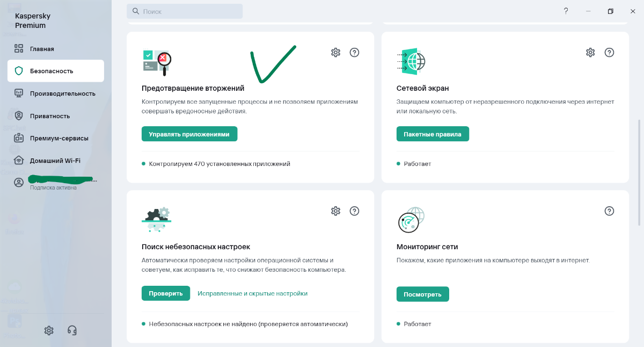
Task: Click the account profile icon
Action: coord(19,183)
